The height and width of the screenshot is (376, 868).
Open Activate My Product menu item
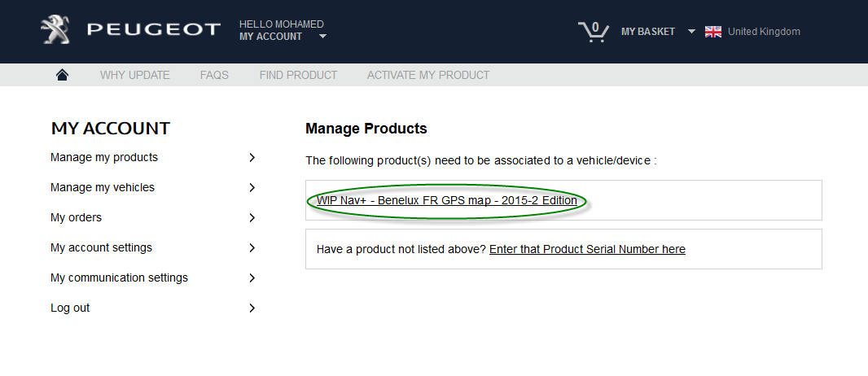[x=428, y=75]
